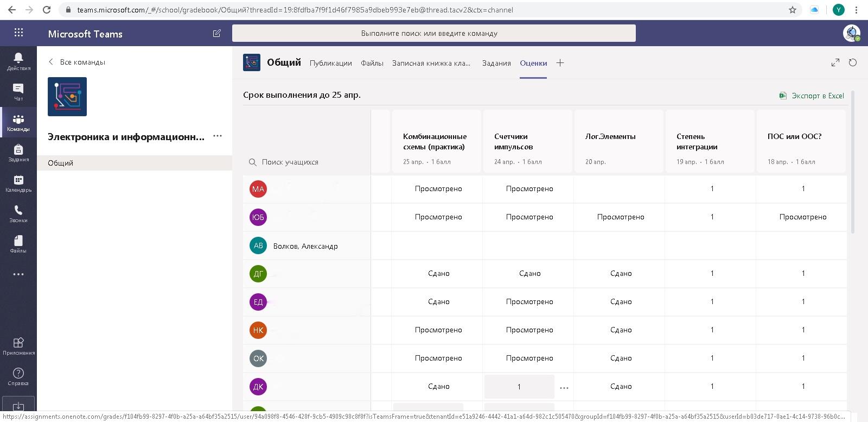Reload the tab with refresh icon
This screenshot has width=868, height=422.
tap(852, 62)
